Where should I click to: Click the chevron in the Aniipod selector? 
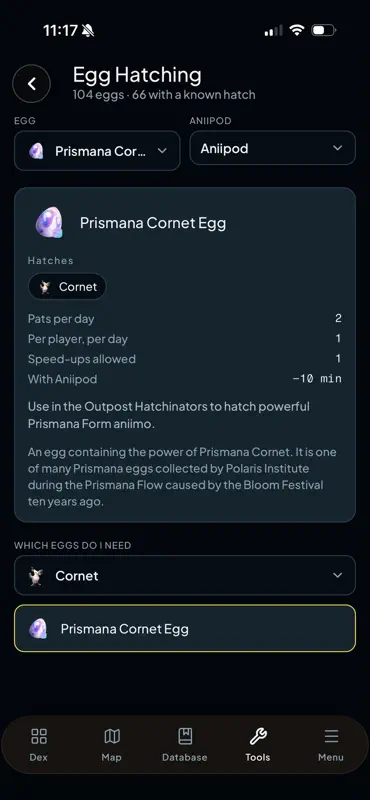(x=337, y=148)
